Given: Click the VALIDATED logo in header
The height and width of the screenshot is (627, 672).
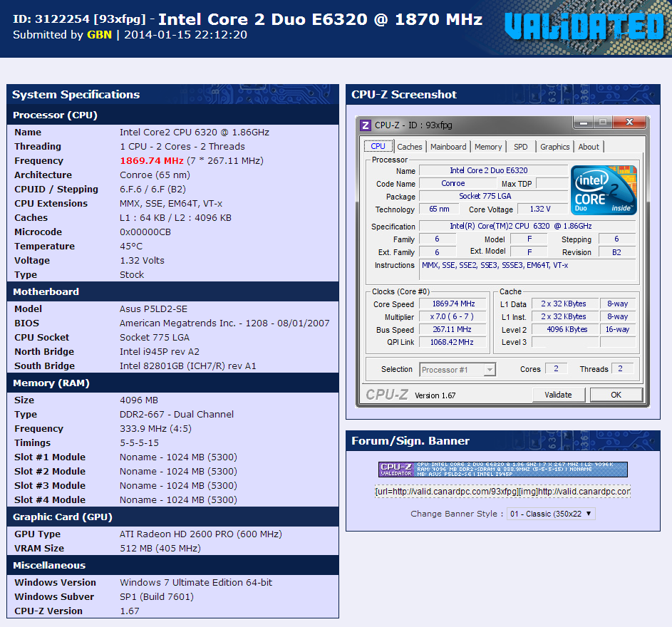Looking at the screenshot, I should coord(584,26).
